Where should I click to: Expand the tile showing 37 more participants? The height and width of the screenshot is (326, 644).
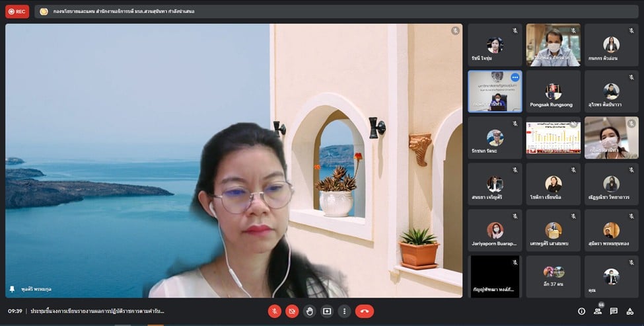(553, 276)
